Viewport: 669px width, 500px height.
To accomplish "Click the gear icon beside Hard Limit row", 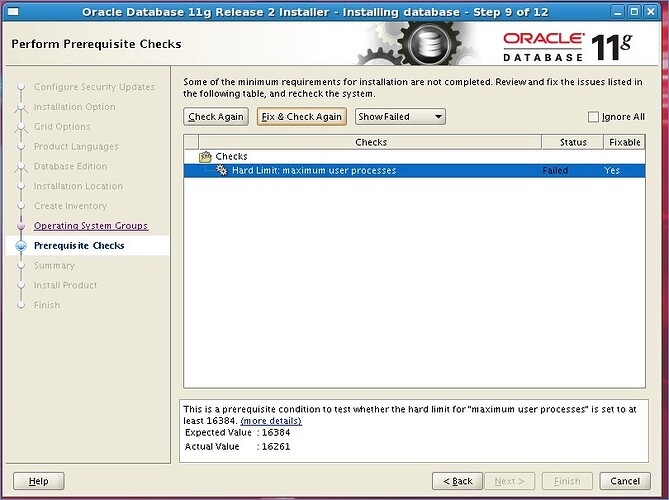I will [221, 171].
